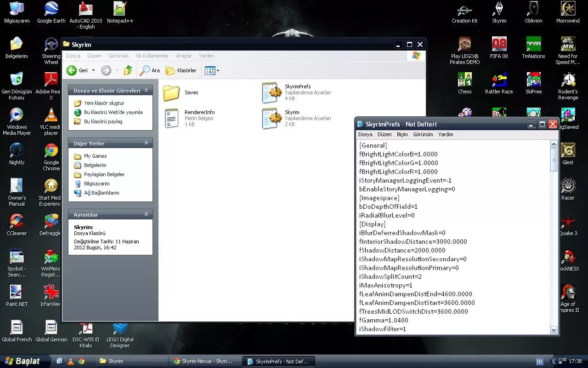Open Sık Kullanılanlar menu in Explorer
The width and height of the screenshot is (588, 368).
(152, 56)
